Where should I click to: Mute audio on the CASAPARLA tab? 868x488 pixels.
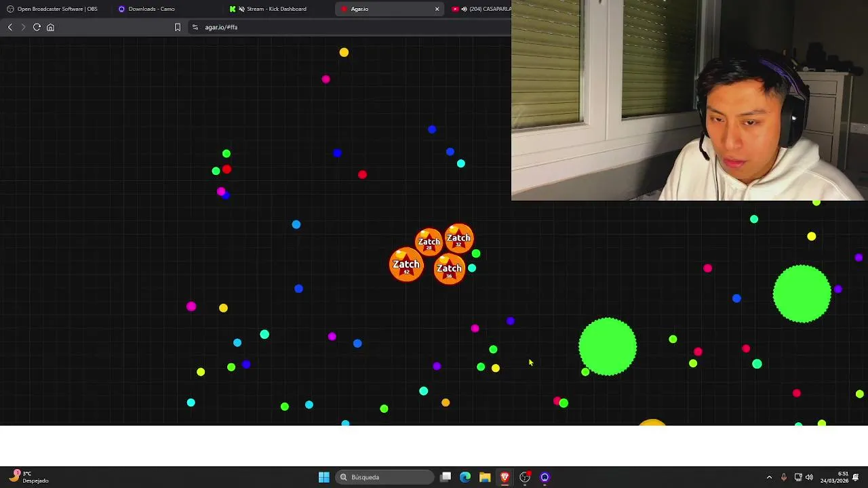tap(464, 9)
